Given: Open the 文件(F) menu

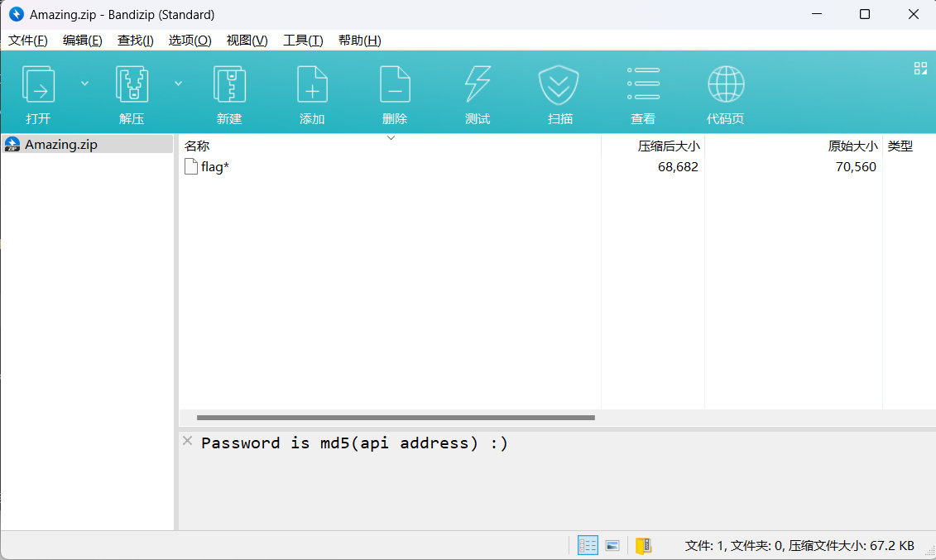Looking at the screenshot, I should click(28, 41).
